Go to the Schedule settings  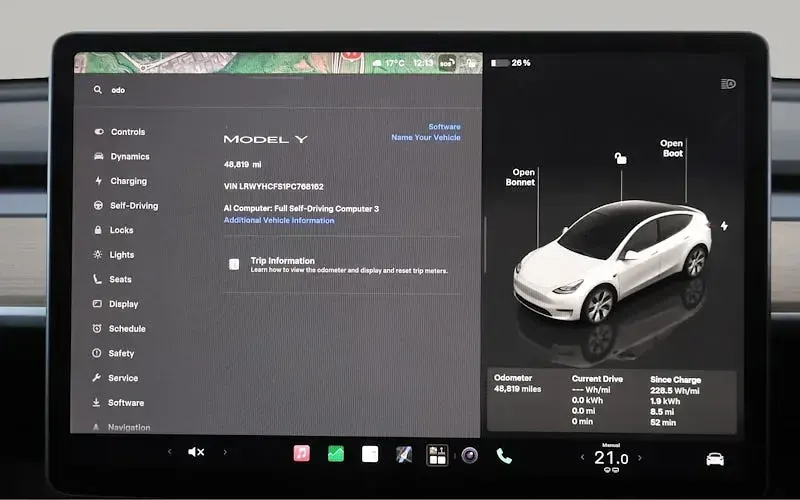click(119, 329)
